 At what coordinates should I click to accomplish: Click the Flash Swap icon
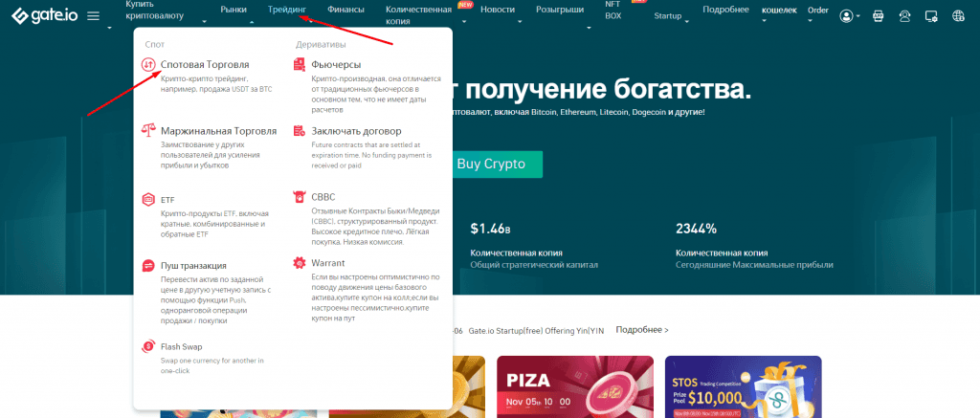coord(148,345)
